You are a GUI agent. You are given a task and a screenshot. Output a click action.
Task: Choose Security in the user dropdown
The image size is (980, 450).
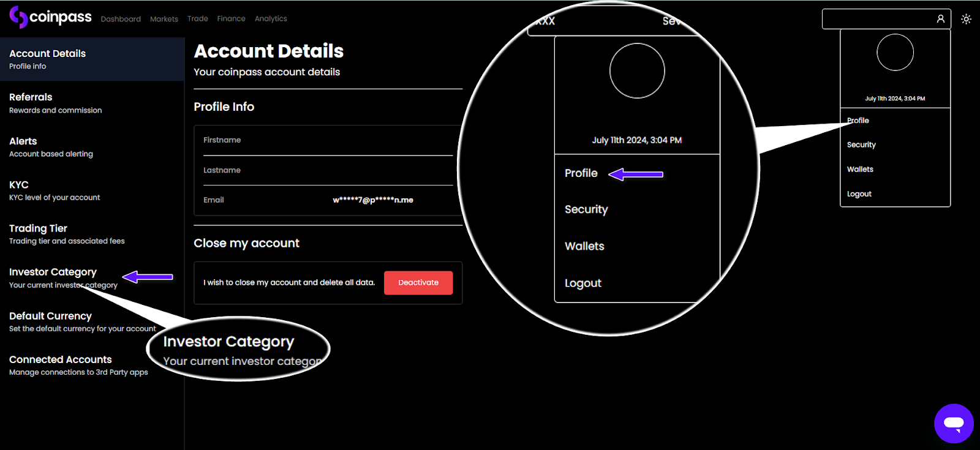[861, 145]
